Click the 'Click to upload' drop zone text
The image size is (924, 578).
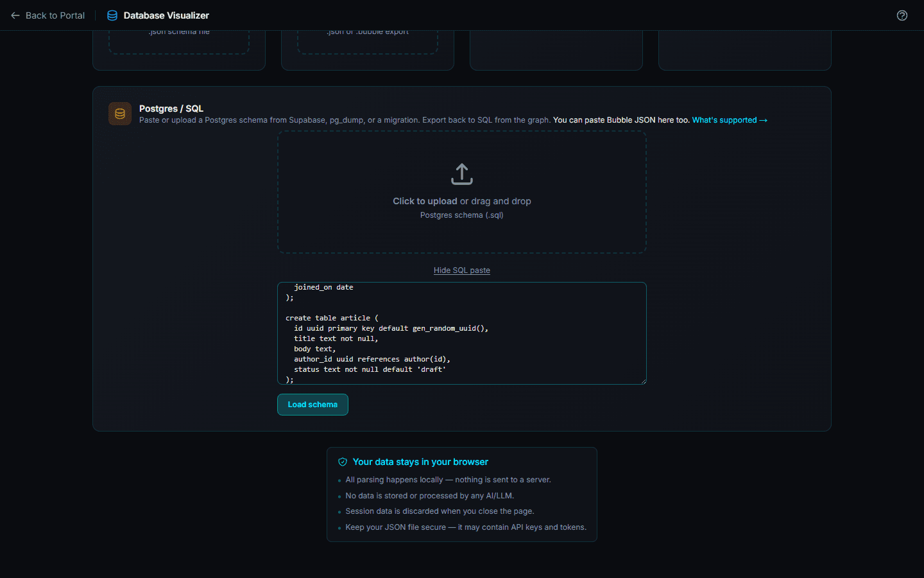point(462,201)
